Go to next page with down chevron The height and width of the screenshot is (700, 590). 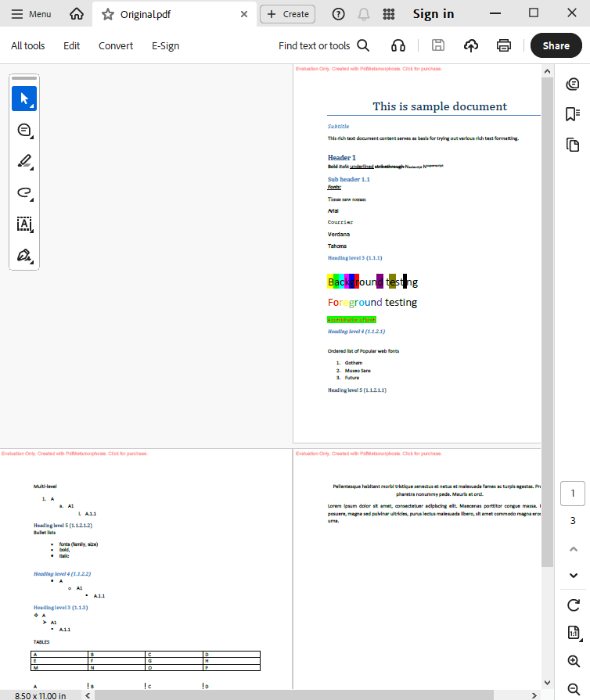tap(574, 576)
